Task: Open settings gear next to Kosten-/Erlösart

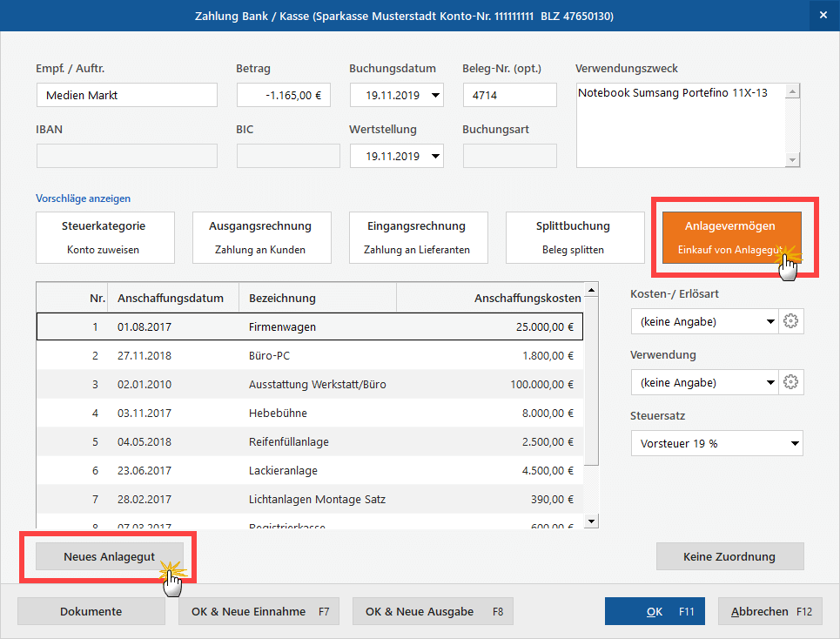Action: tap(790, 322)
